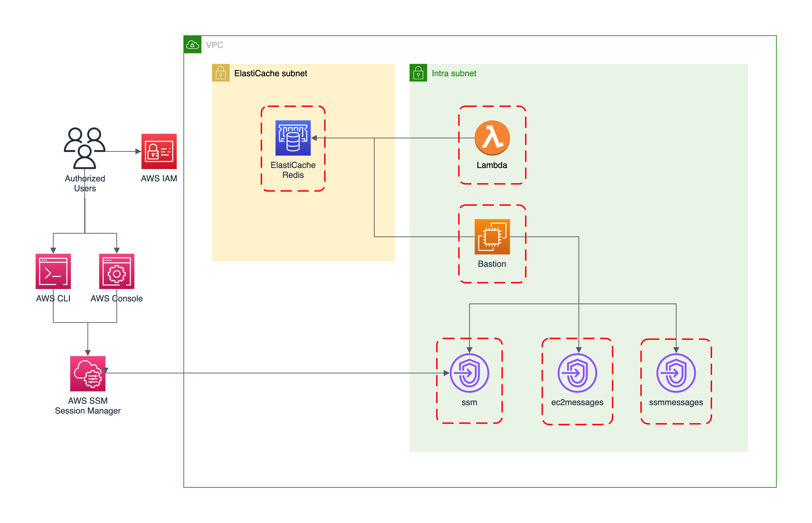Click the Authorized Users text label
The width and height of the screenshot is (812, 523).
pos(85,183)
